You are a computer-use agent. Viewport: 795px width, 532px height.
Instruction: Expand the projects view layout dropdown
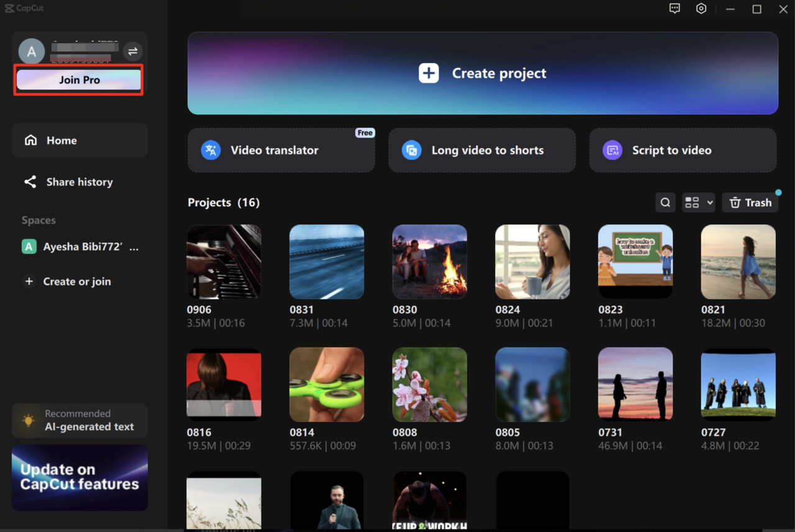[x=698, y=202]
